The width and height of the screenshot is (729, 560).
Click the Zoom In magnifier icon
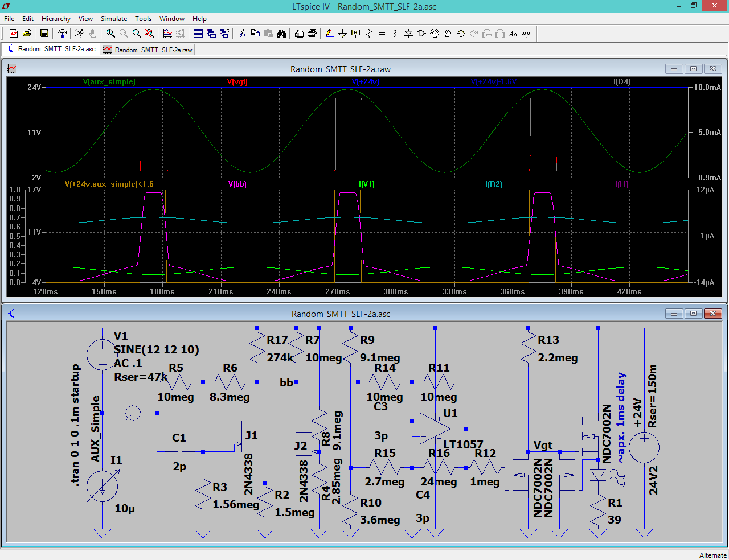point(110,34)
